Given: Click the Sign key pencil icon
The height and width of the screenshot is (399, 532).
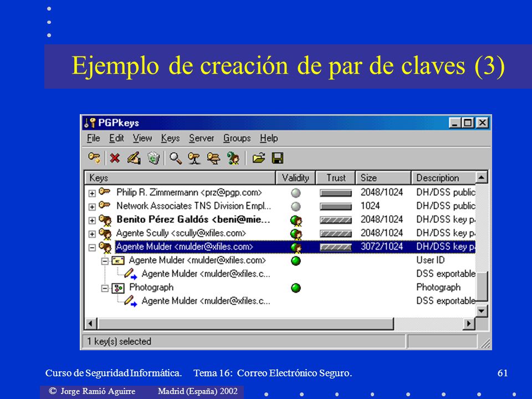Looking at the screenshot, I should pyautogui.click(x=134, y=158).
